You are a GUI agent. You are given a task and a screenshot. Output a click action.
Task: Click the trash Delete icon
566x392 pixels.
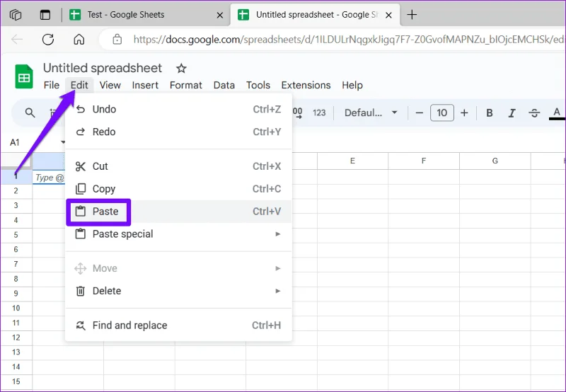tap(81, 291)
